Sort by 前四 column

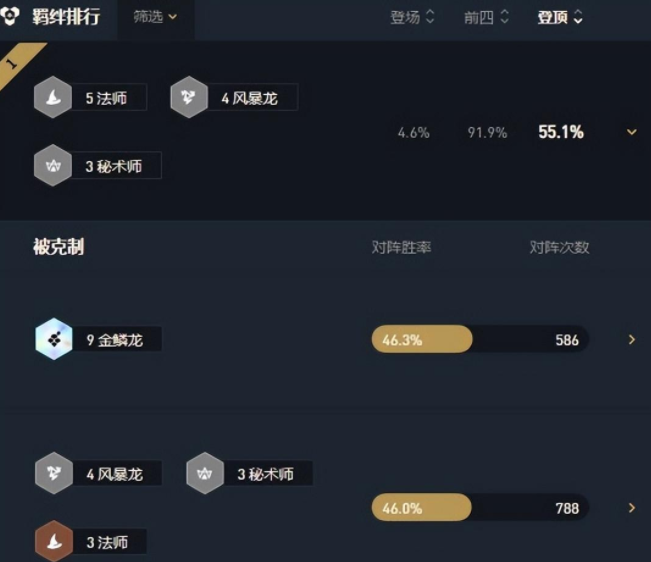click(486, 17)
